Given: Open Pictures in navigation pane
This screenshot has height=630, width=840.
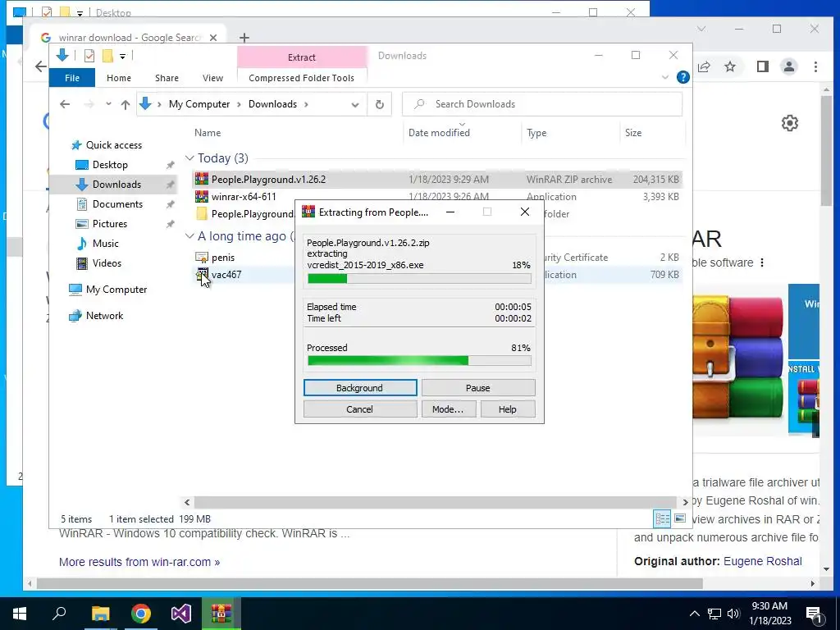Looking at the screenshot, I should click(x=109, y=224).
